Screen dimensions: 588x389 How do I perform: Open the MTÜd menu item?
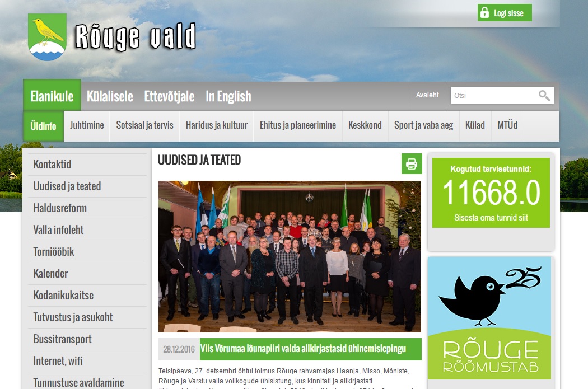(x=507, y=125)
